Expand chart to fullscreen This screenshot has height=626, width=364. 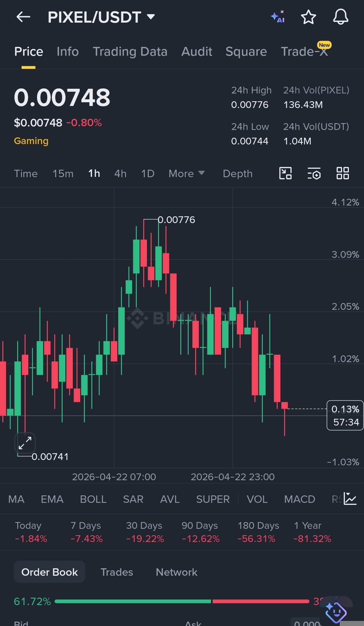pyautogui.click(x=25, y=443)
